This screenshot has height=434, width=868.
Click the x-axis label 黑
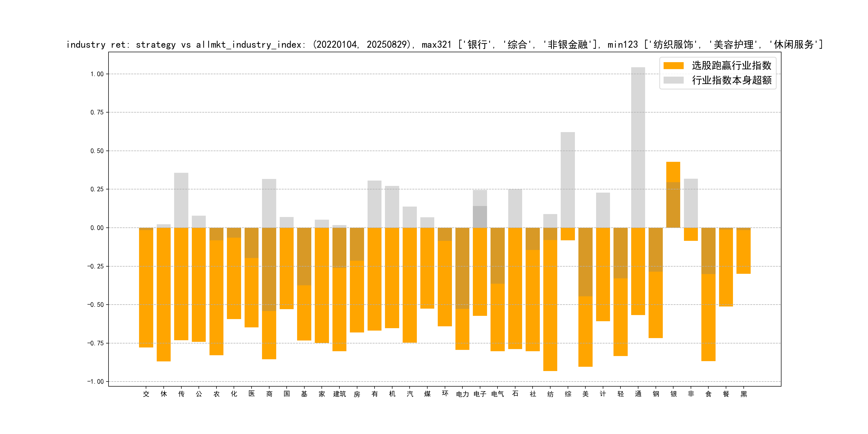click(x=743, y=394)
